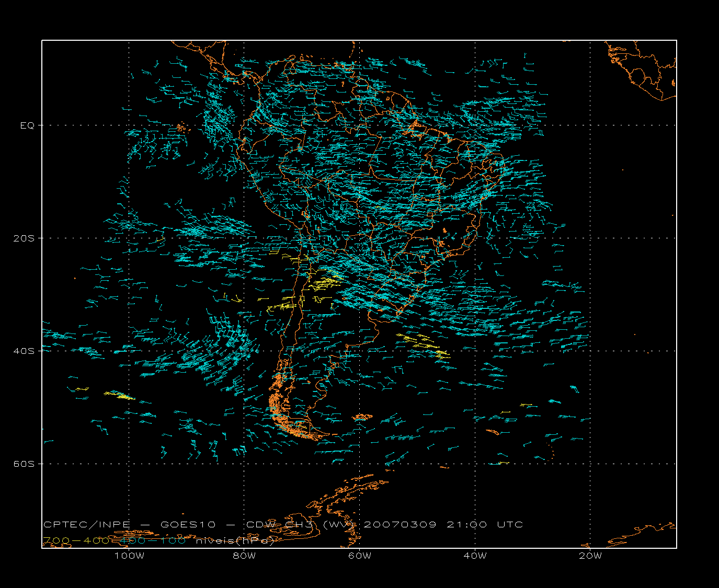Click the 80W longitude label
This screenshot has height=588, width=719.
(244, 556)
